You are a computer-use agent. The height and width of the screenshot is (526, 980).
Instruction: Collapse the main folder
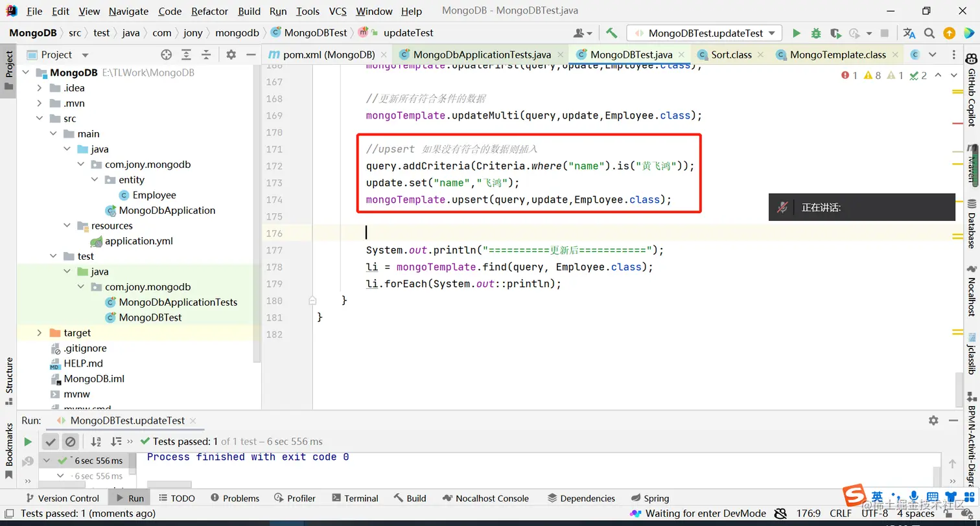(53, 134)
